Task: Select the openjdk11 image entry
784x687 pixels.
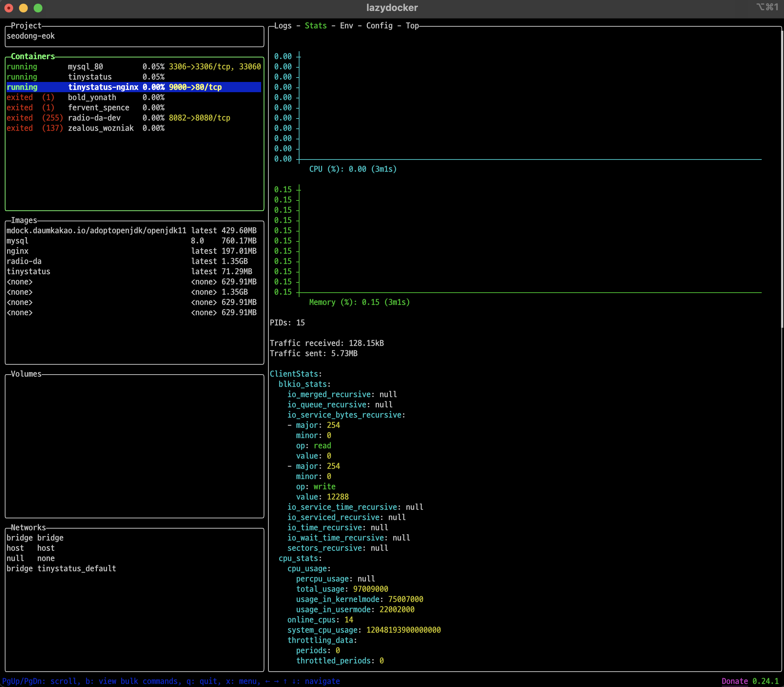Action: click(96, 231)
